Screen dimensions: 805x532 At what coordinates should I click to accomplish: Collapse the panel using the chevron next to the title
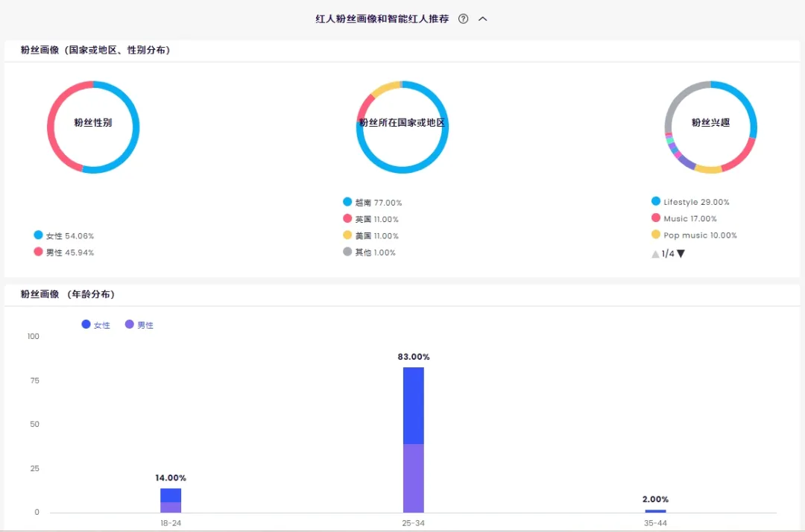482,19
